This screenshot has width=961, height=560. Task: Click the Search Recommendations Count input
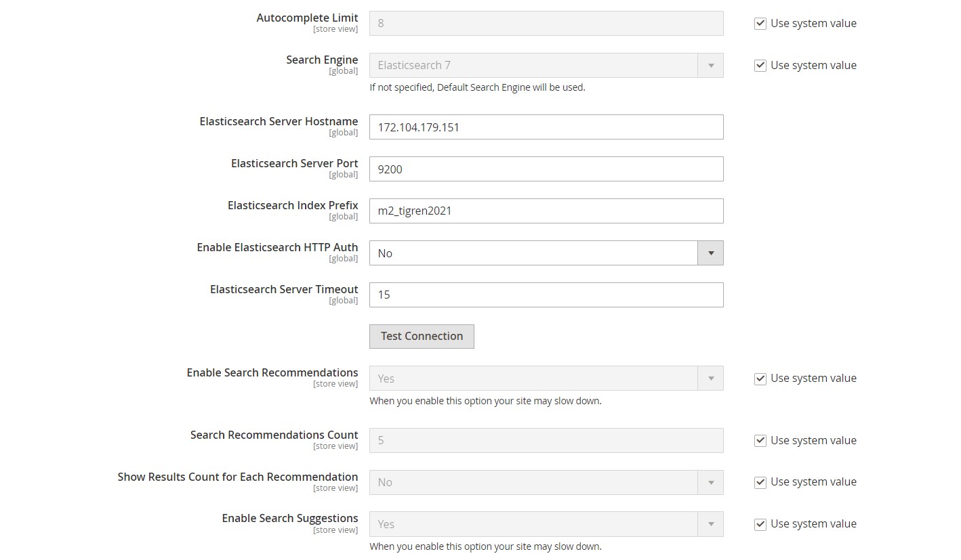click(546, 441)
